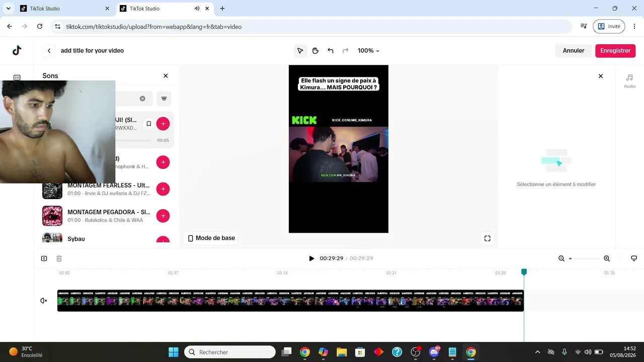This screenshot has height=362, width=644.
Task: Open a new browser tab
Action: click(x=222, y=9)
